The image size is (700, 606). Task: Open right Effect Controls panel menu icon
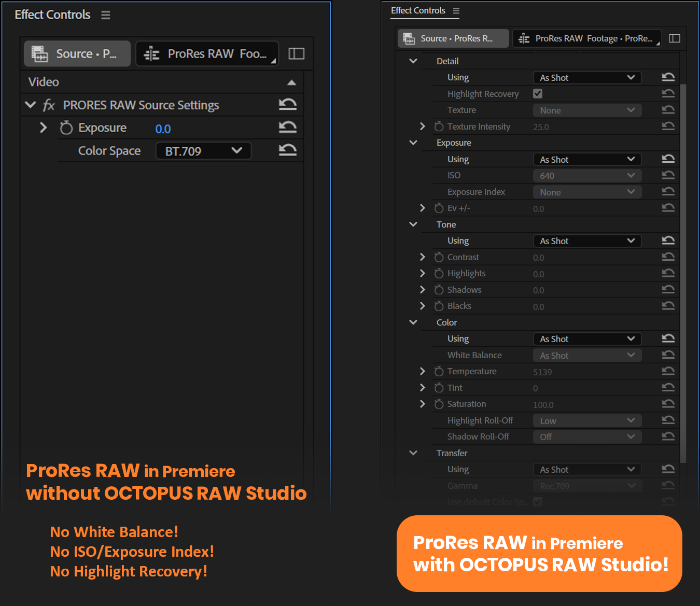click(x=456, y=11)
